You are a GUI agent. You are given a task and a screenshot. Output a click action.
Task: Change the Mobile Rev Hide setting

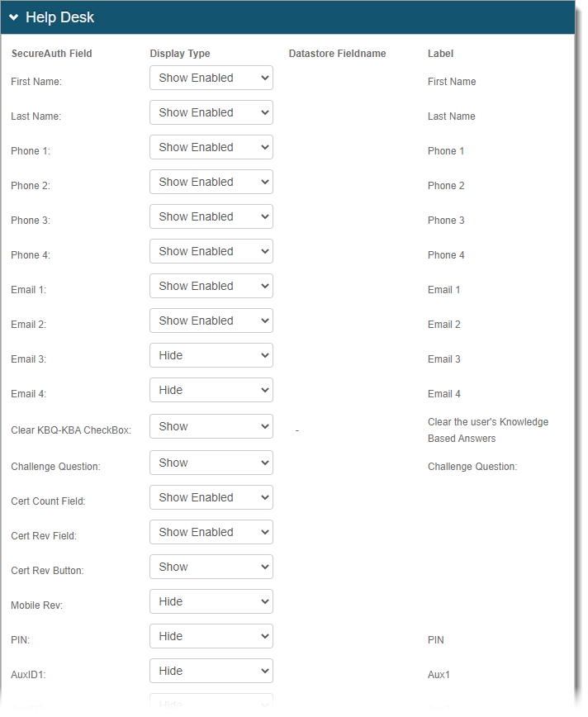211,601
